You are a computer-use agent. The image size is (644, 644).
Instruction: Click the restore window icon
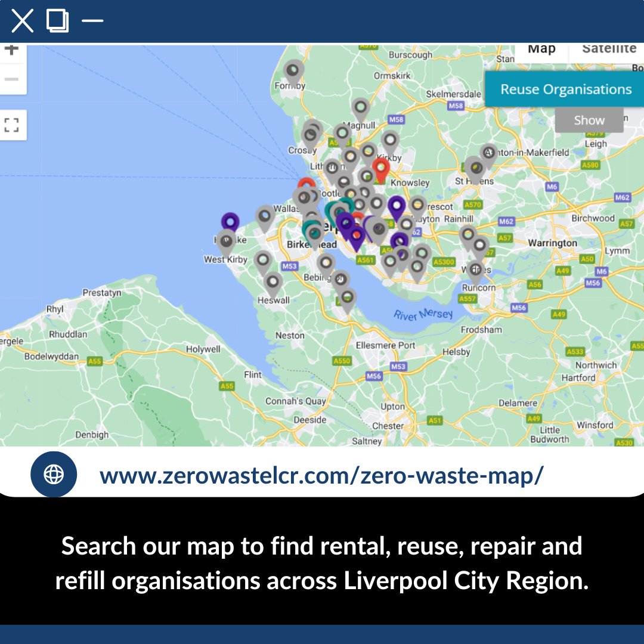[x=57, y=20]
